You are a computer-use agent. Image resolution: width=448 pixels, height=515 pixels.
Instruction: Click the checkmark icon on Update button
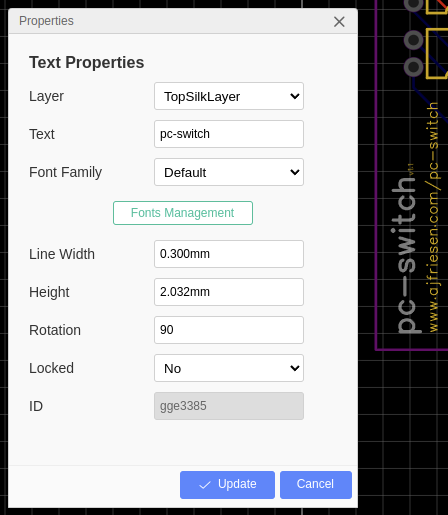[204, 485]
